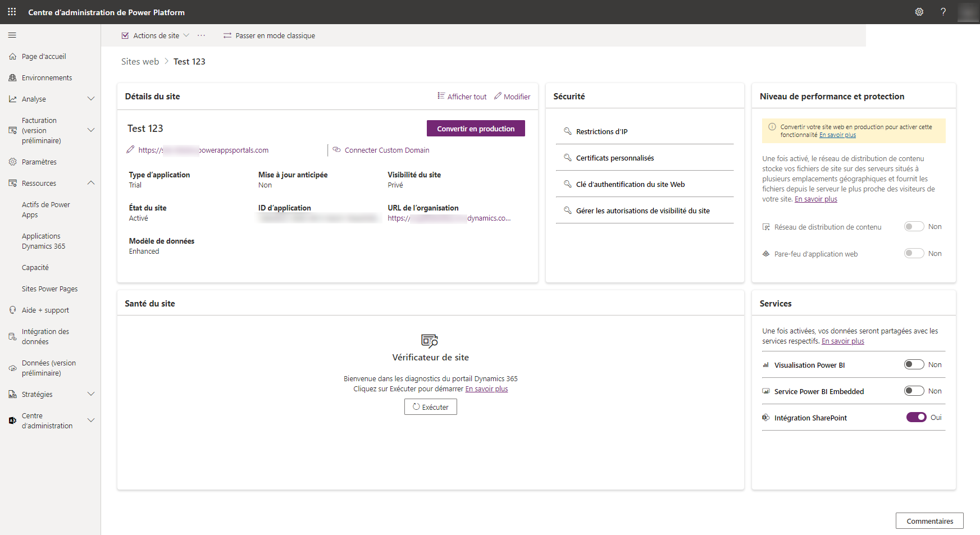Expand the Facturation section chevron
This screenshot has height=535, width=980.
(x=91, y=130)
